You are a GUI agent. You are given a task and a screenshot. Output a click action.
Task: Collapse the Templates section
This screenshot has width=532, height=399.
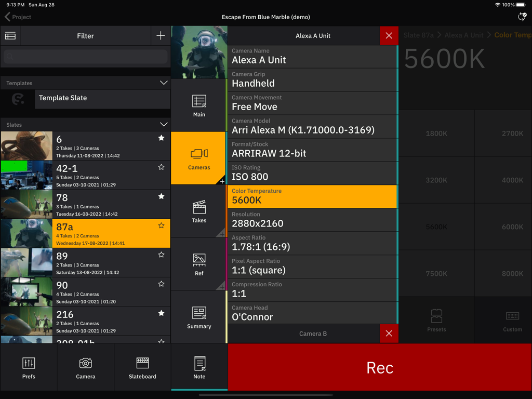coord(164,83)
